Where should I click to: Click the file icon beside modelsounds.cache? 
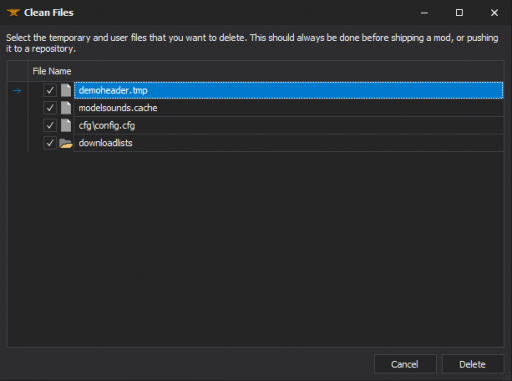[66, 108]
